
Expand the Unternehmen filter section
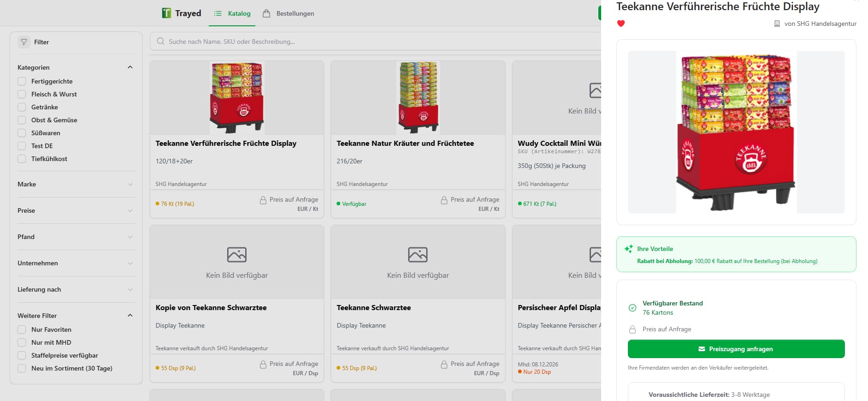76,263
